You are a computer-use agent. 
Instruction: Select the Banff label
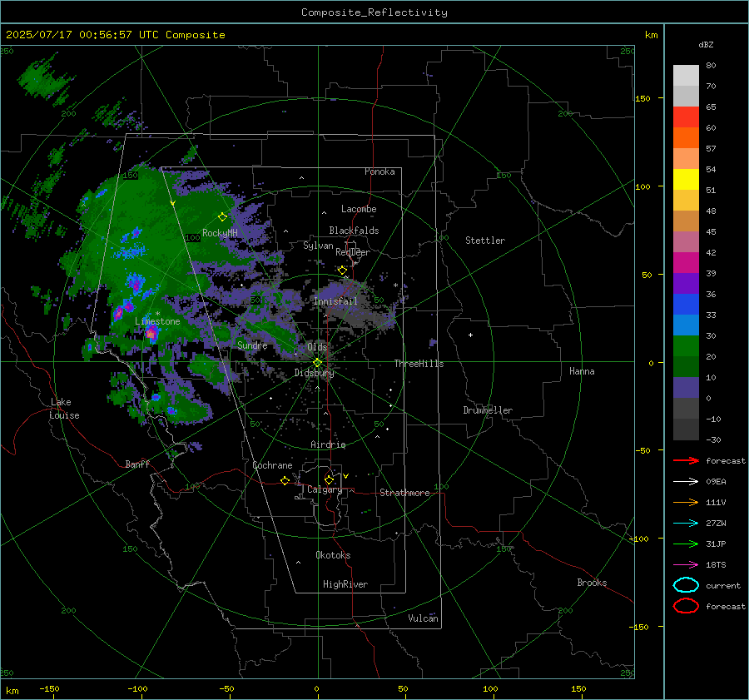click(137, 464)
